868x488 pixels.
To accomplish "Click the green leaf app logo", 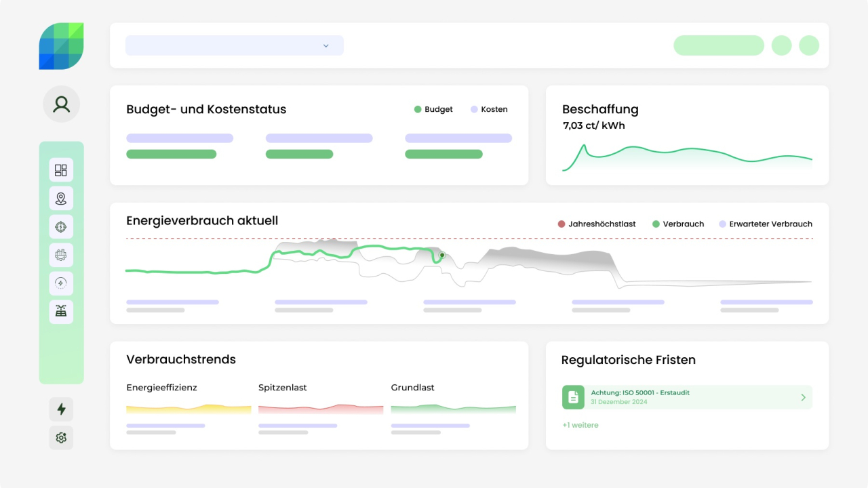I will tap(61, 46).
